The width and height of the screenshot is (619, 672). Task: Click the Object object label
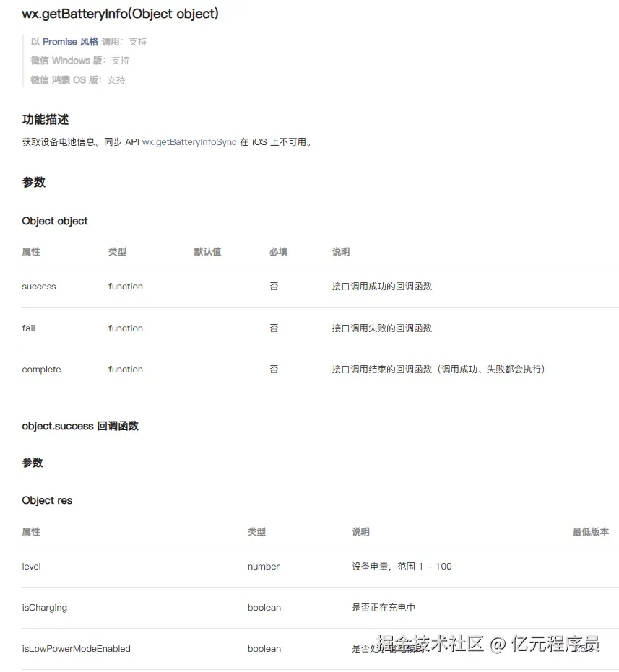pos(53,221)
